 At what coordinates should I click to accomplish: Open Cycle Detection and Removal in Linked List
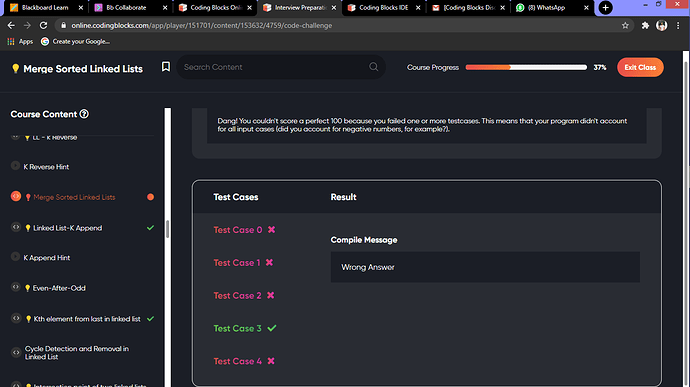point(77,353)
